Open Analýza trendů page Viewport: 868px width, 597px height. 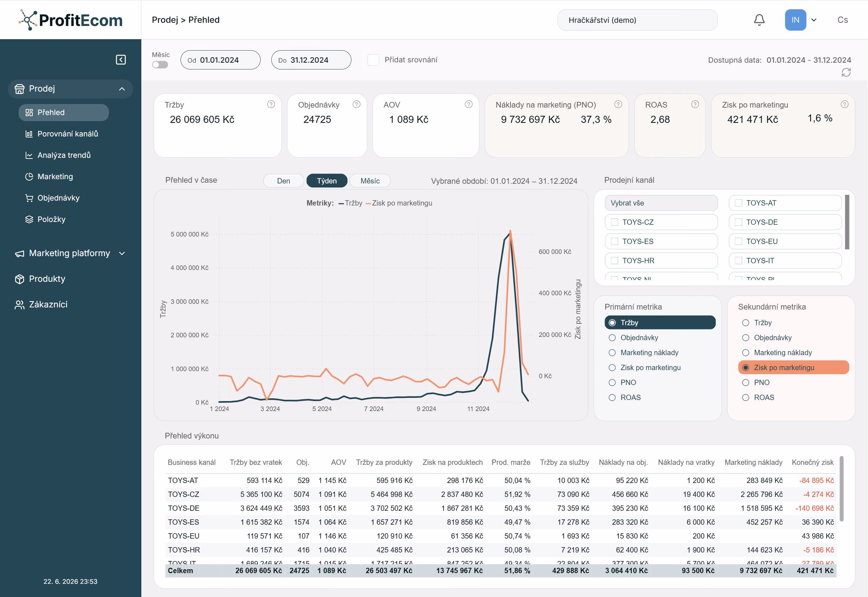click(64, 155)
